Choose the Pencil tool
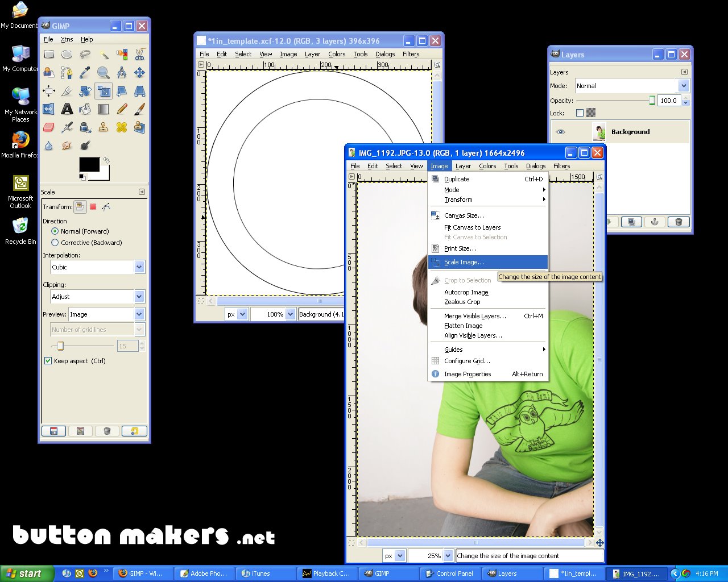Image resolution: width=728 pixels, height=582 pixels. [122, 109]
